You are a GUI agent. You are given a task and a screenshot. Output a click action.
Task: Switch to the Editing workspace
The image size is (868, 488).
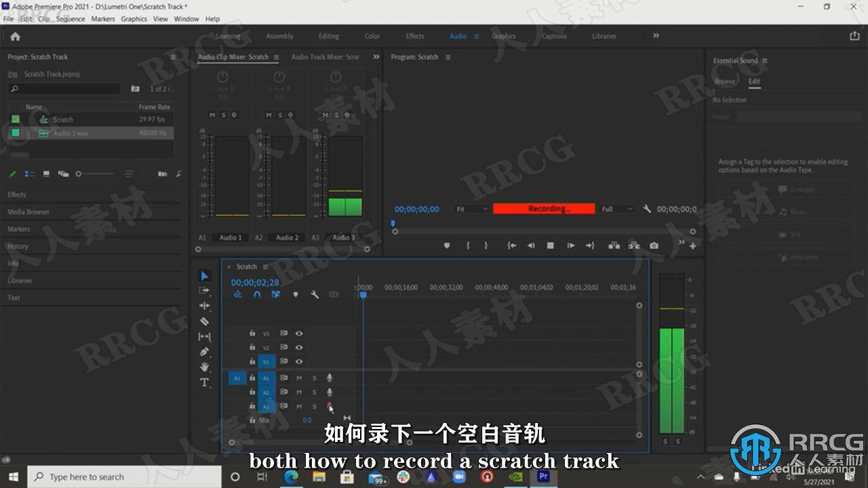pos(329,36)
